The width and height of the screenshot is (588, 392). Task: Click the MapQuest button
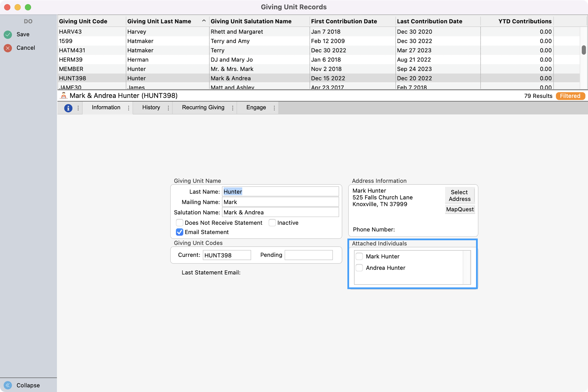460,210
